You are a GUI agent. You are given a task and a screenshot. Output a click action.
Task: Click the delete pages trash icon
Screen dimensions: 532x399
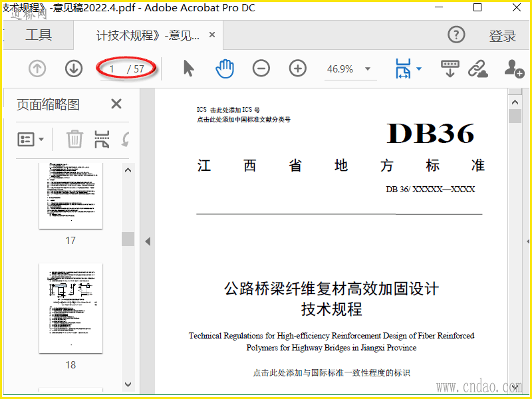[x=74, y=139]
